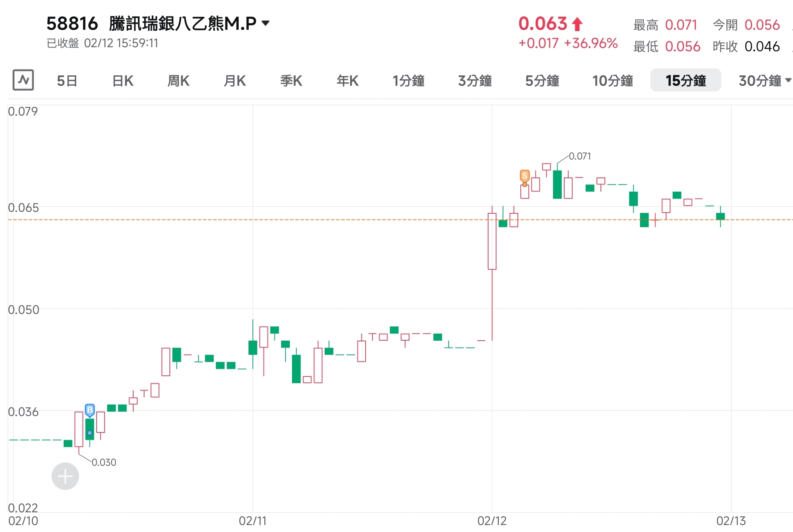Switch to the 周K weekly chart
793x532 pixels.
pos(179,80)
